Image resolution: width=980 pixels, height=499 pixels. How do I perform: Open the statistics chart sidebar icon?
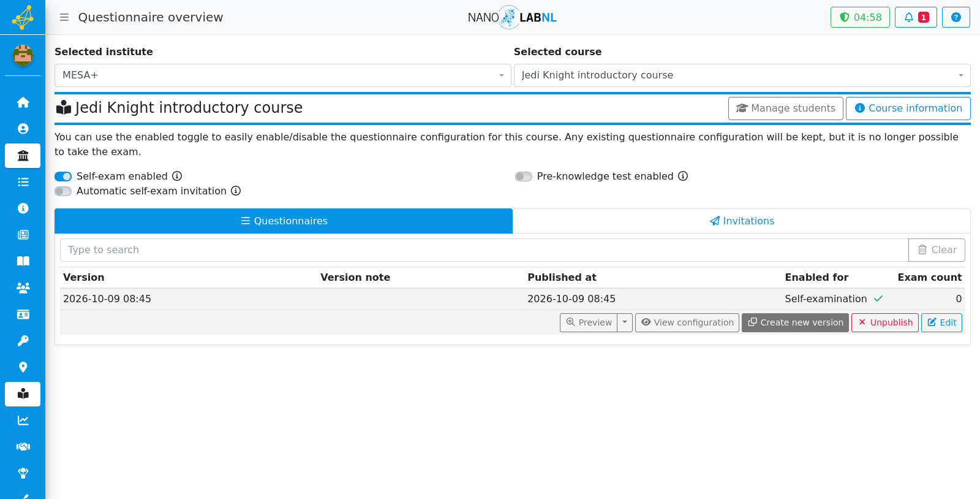[x=23, y=421]
